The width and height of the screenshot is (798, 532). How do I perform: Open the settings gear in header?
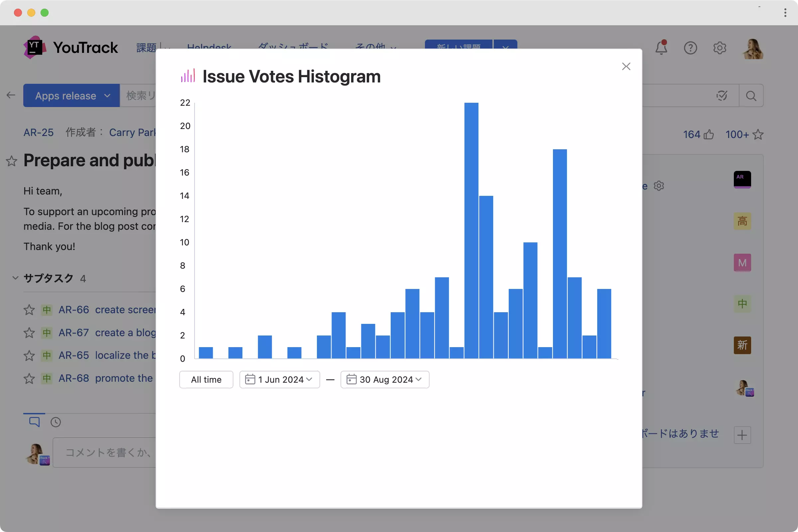[x=719, y=48]
